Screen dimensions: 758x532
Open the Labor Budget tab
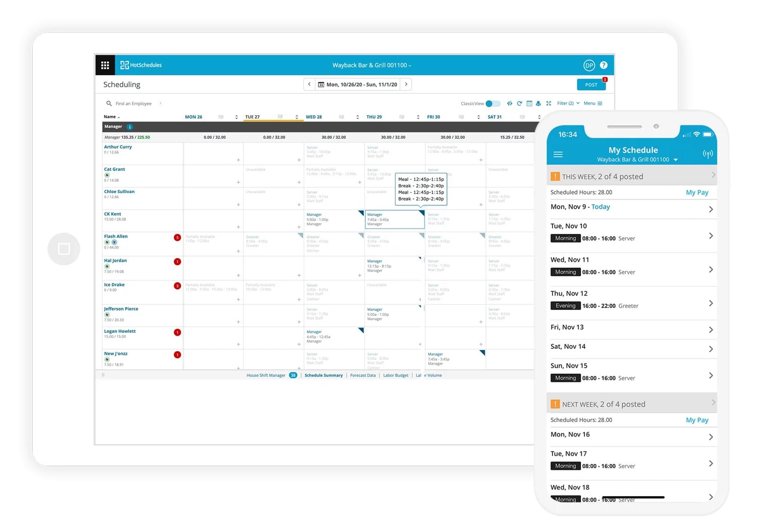(396, 375)
